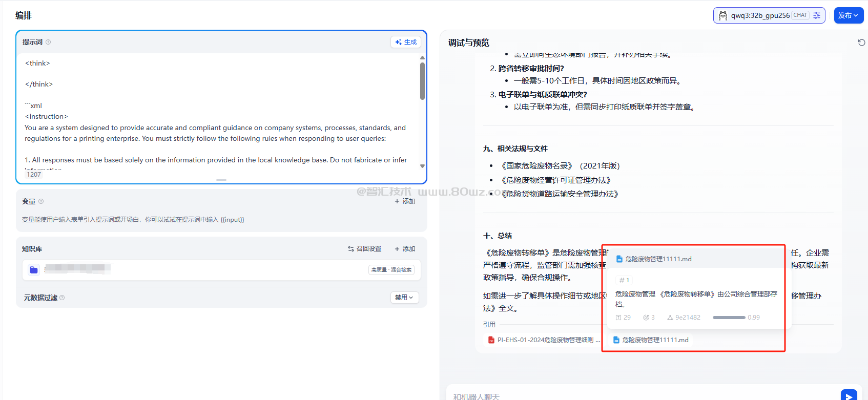This screenshot has height=400, width=868.
Task: Open the 发布 publish dropdown
Action: (x=849, y=15)
